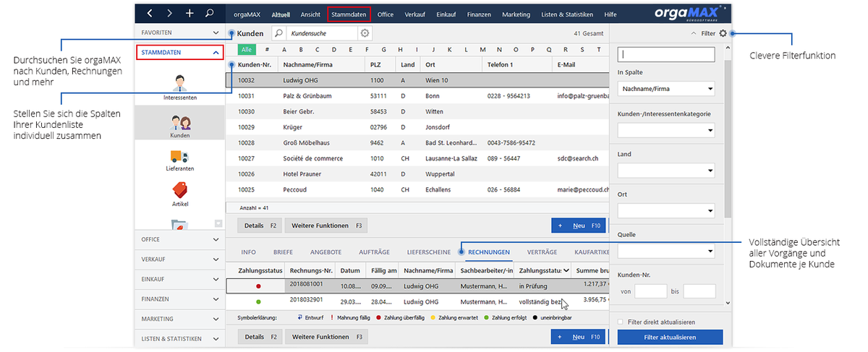868x352 pixels.
Task: Open the Stammdaten menu
Action: coord(349,14)
